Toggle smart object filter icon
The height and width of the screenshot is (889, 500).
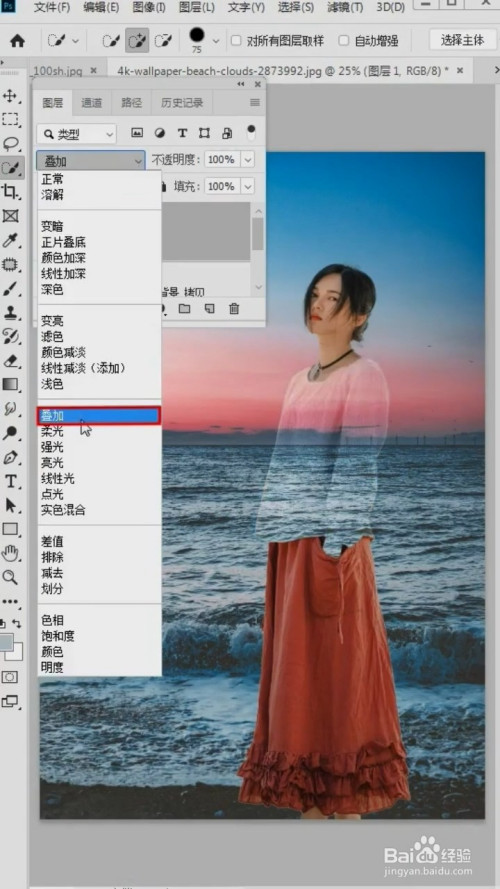[x=227, y=133]
